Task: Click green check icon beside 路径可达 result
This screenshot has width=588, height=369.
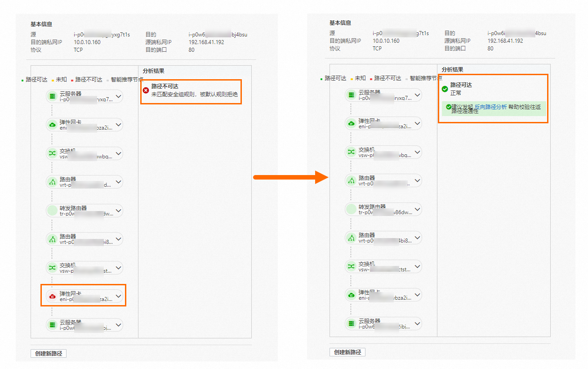Action: click(x=445, y=89)
